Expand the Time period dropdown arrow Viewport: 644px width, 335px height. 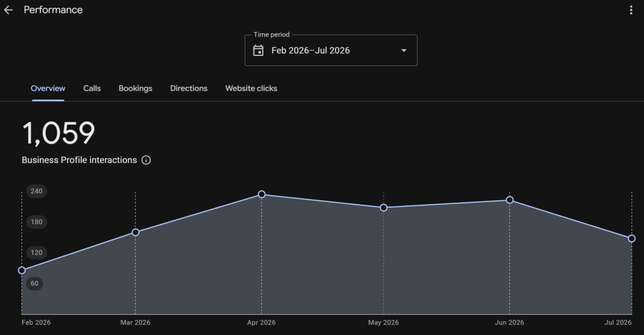[x=404, y=50]
